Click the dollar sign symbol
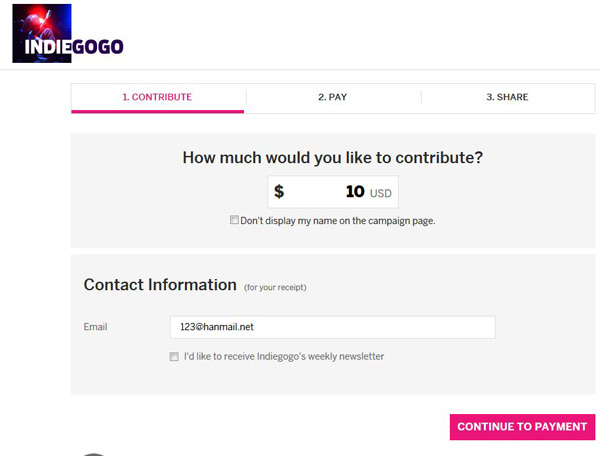600x456 pixels. (279, 191)
